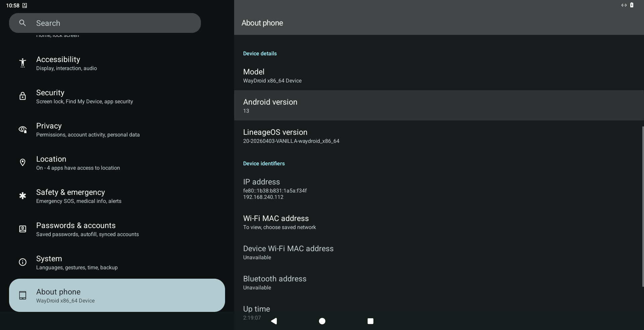This screenshot has height=330, width=644.
Task: Click the 'To view, choose saved network' text
Action: [x=279, y=227]
